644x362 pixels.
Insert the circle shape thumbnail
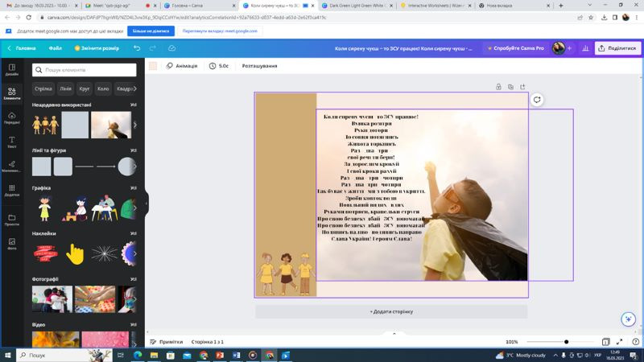pos(126,167)
